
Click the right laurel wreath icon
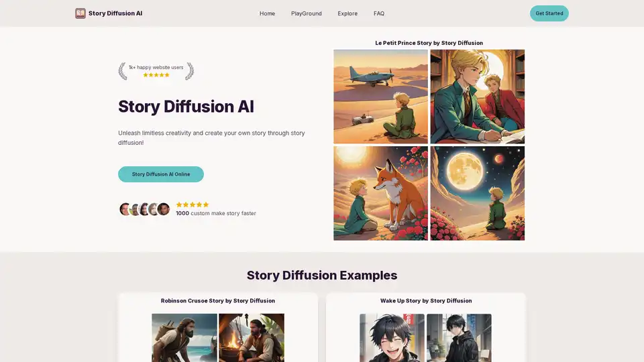click(x=190, y=71)
